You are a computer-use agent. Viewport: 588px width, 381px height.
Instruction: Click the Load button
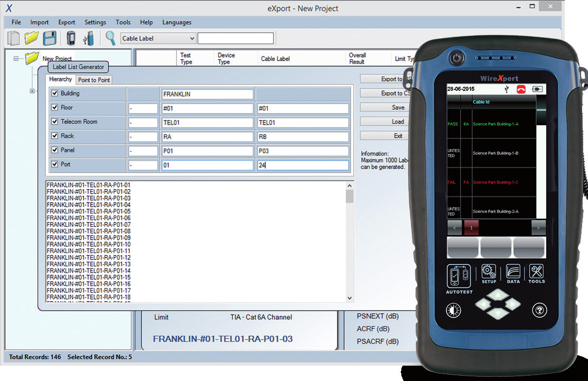click(x=385, y=122)
